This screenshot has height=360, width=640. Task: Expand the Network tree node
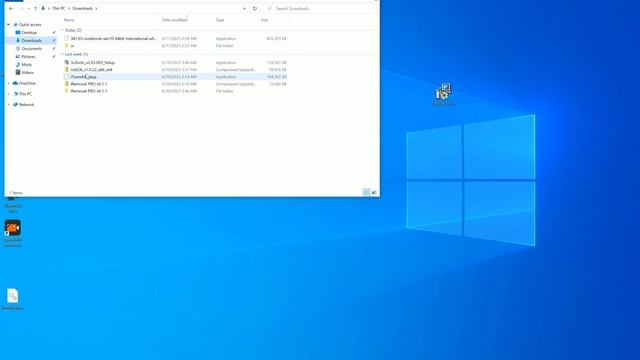[9, 104]
